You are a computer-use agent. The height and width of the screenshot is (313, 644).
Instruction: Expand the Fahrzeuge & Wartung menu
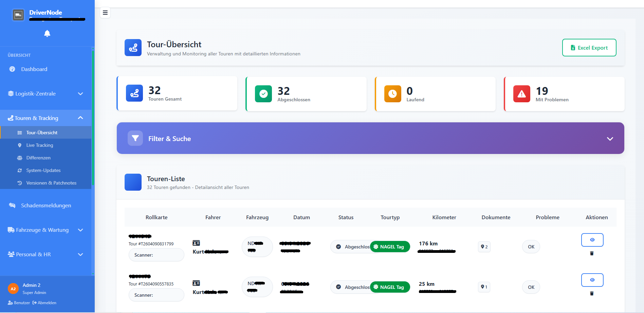[46, 230]
